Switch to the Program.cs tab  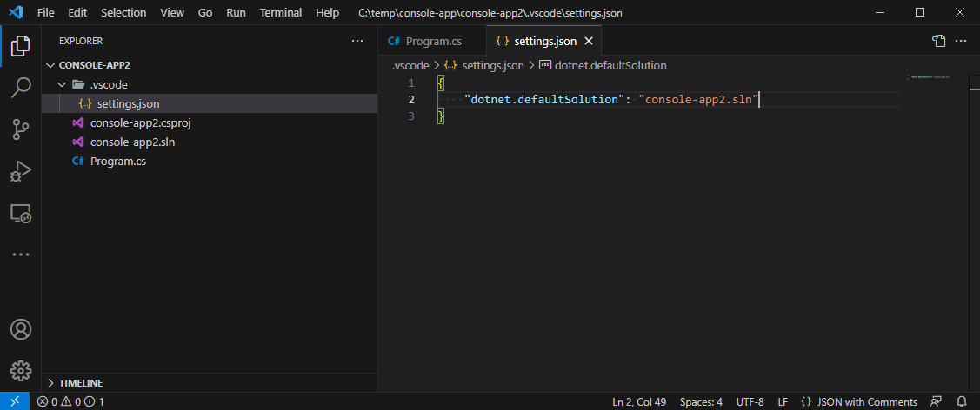(x=432, y=41)
